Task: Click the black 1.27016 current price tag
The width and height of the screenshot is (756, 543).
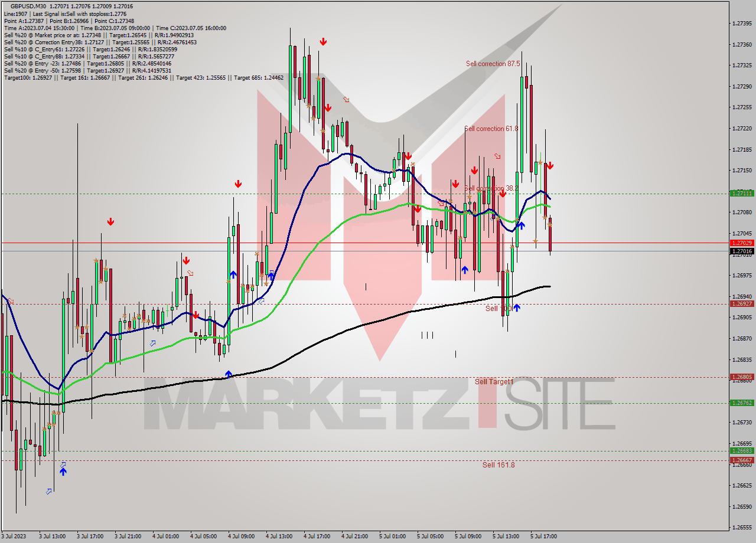Action: click(742, 251)
